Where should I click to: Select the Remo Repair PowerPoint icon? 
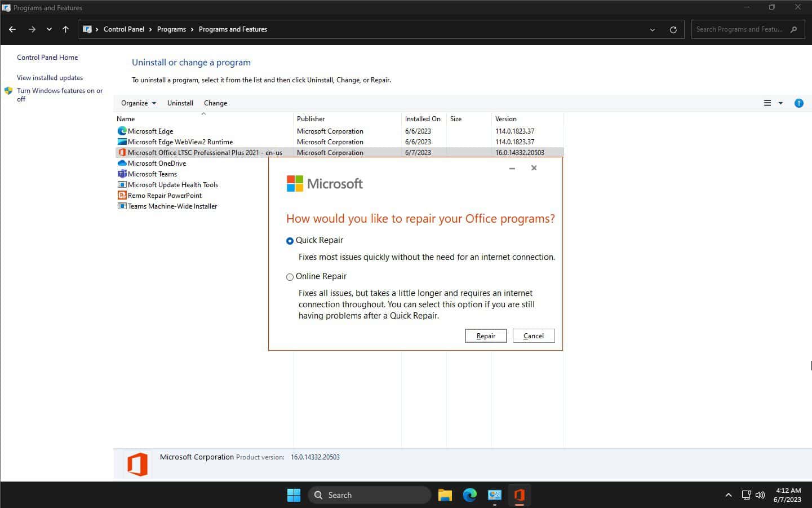122,195
